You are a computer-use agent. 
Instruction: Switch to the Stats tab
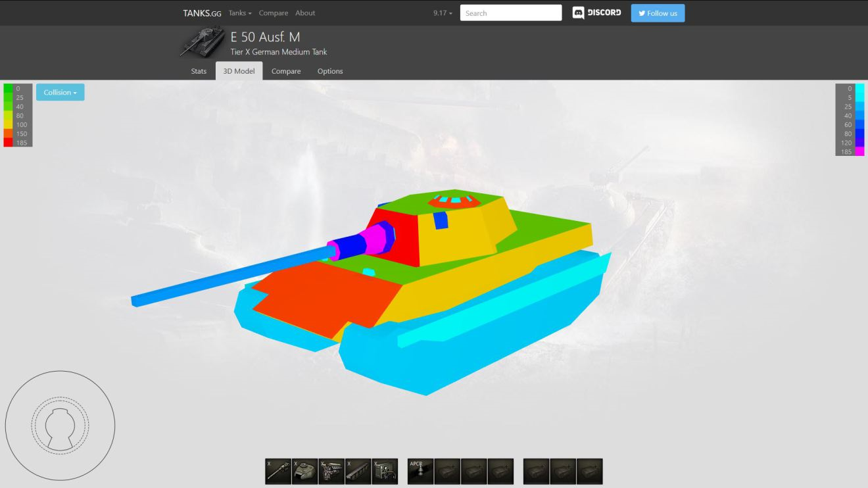pyautogui.click(x=199, y=71)
